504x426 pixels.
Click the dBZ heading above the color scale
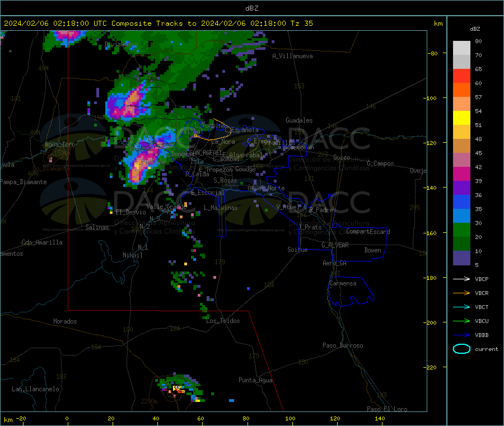(x=475, y=29)
